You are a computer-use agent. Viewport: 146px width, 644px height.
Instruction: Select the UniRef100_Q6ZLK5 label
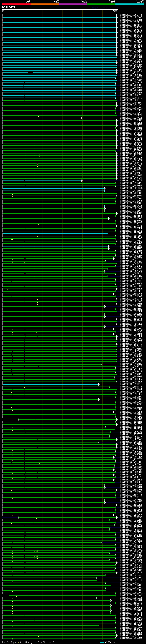[x=131, y=153]
